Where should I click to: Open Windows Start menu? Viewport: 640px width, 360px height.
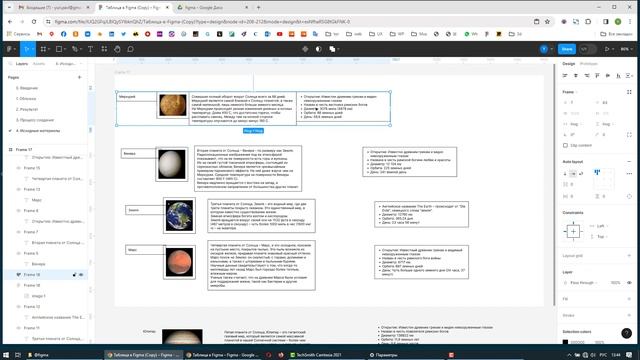pyautogui.click(x=6, y=355)
